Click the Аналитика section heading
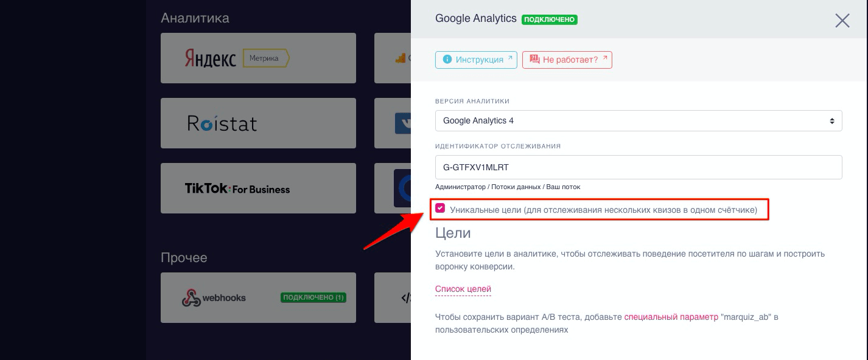Image resolution: width=868 pixels, height=360 pixels. coord(195,18)
